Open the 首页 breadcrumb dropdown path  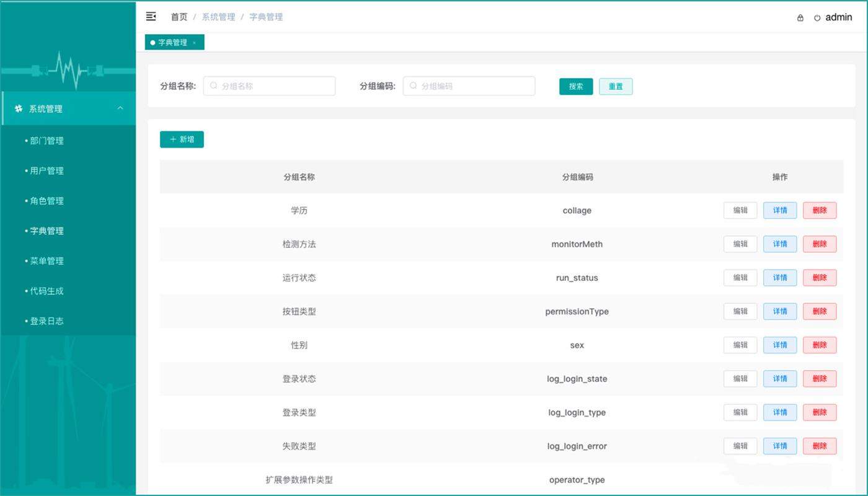pos(179,17)
